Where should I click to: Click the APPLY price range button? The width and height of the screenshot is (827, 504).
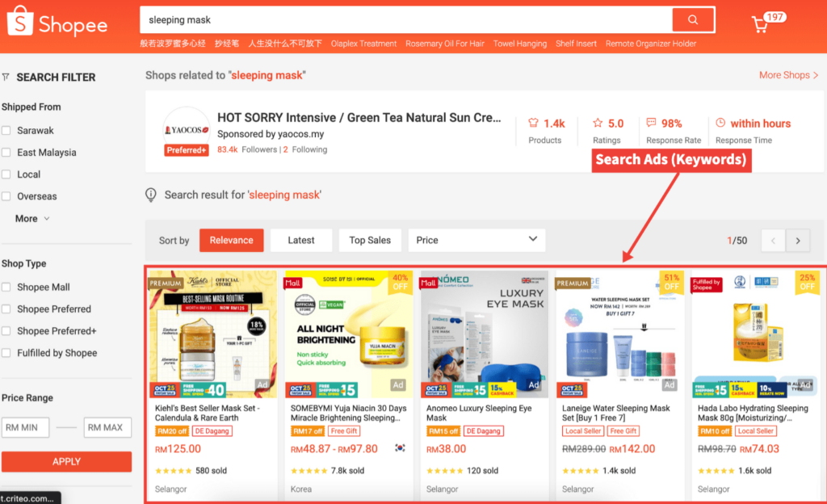66,461
